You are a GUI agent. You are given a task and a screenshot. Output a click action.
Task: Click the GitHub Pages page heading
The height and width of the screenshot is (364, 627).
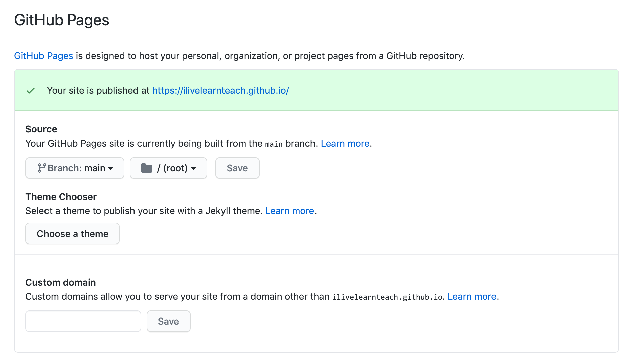pyautogui.click(x=62, y=20)
